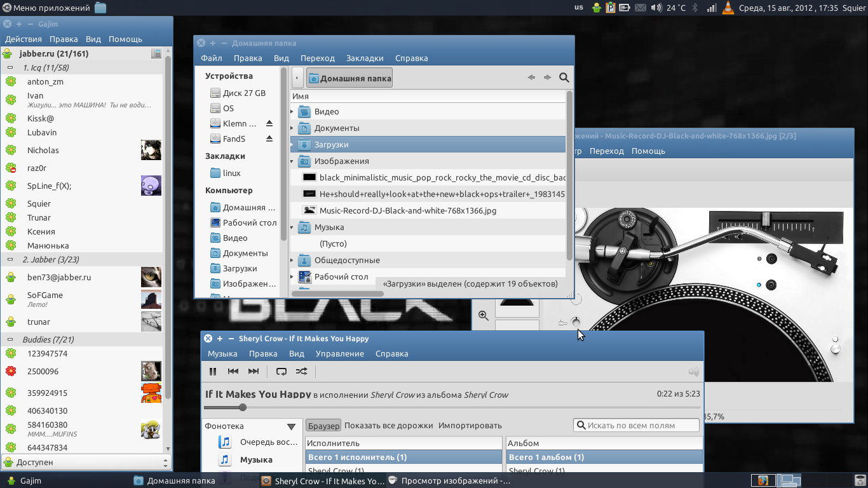Skip to the next track in Rhythmbox
Image resolution: width=868 pixels, height=488 pixels.
pyautogui.click(x=254, y=372)
